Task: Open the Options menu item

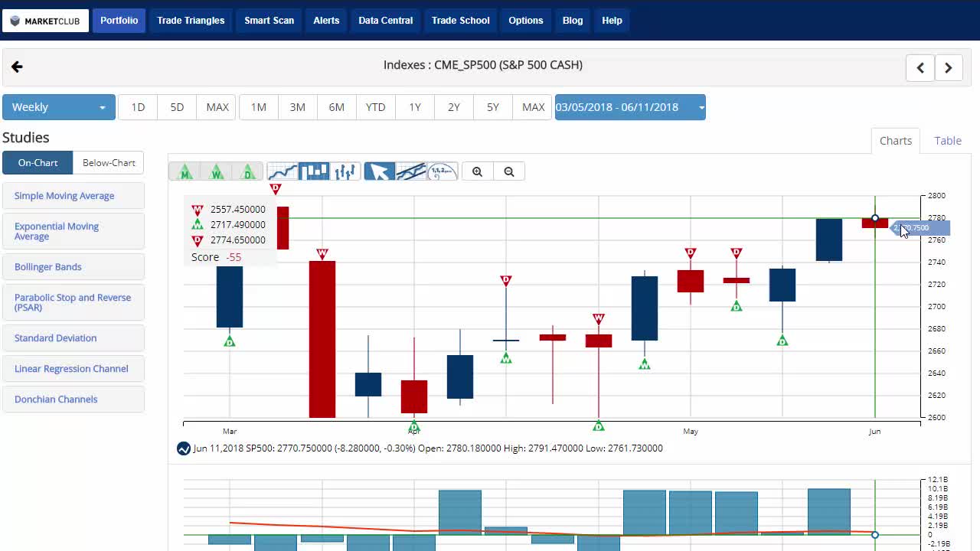Action: 526,21
